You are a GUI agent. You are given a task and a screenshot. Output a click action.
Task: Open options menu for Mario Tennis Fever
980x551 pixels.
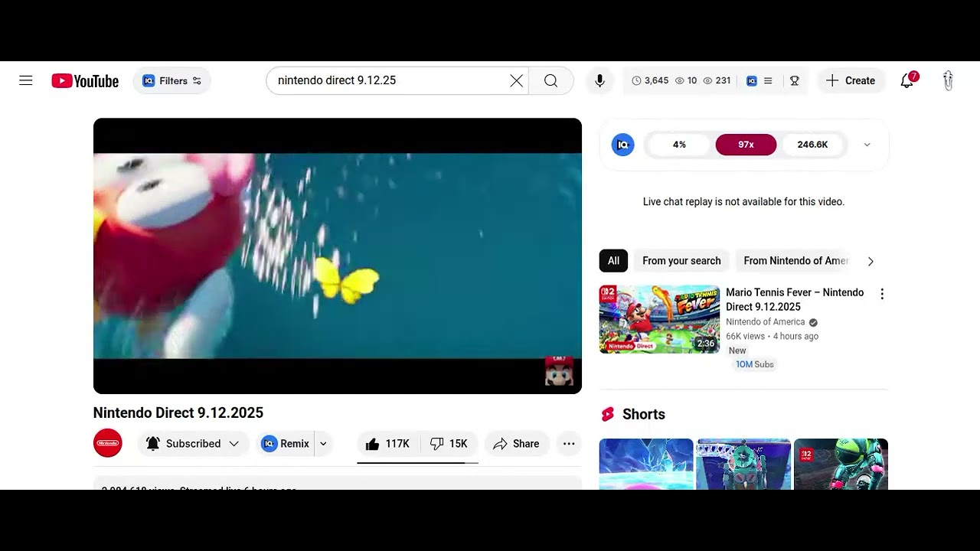[x=882, y=294]
